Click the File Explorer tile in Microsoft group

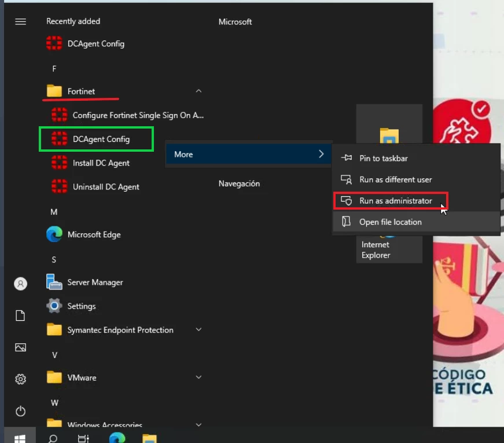389,124
